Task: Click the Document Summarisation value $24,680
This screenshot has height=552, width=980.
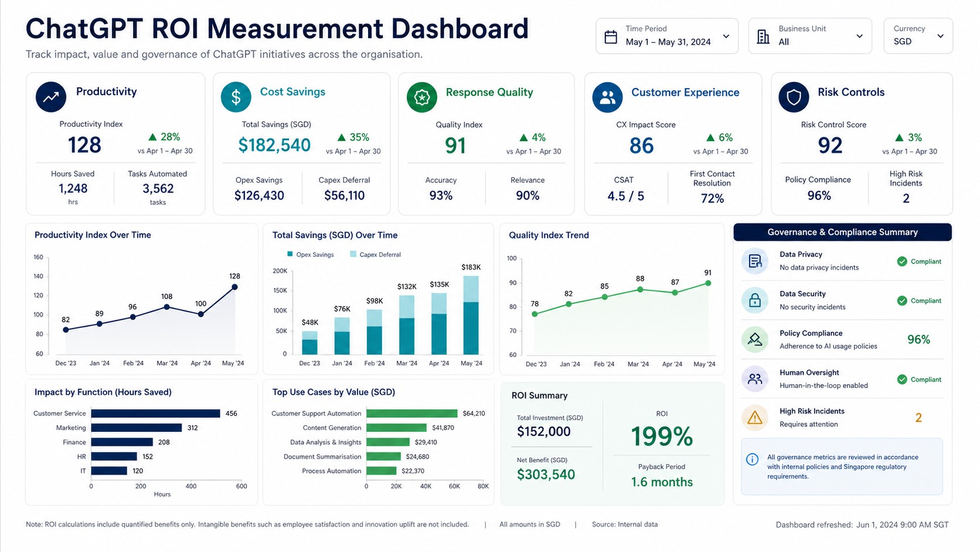Action: [x=417, y=456]
